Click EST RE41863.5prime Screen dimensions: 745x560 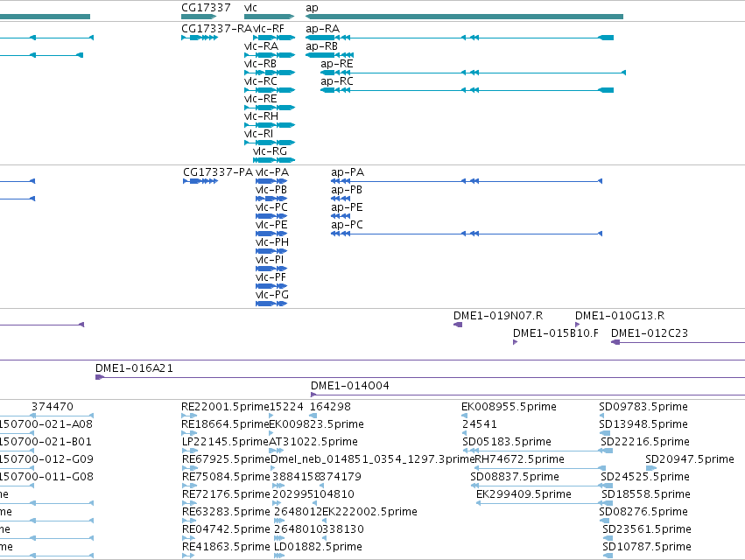click(x=226, y=547)
